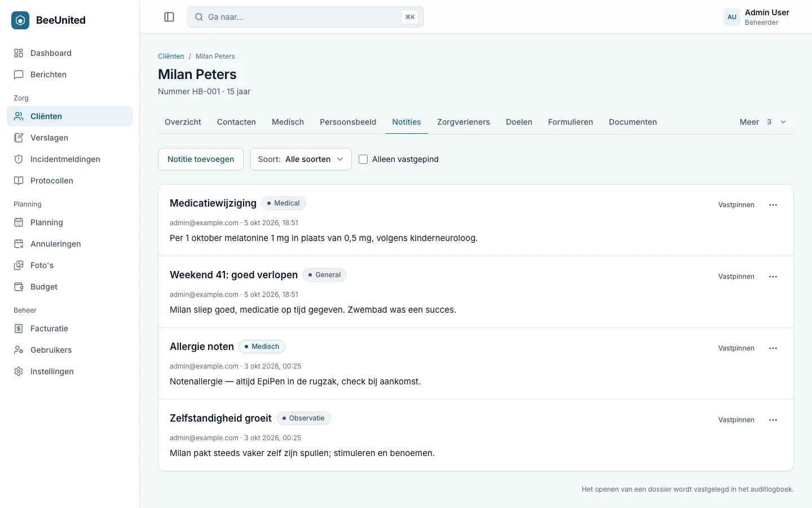
Task: Open options menu for Allergie noten note
Action: (x=773, y=348)
